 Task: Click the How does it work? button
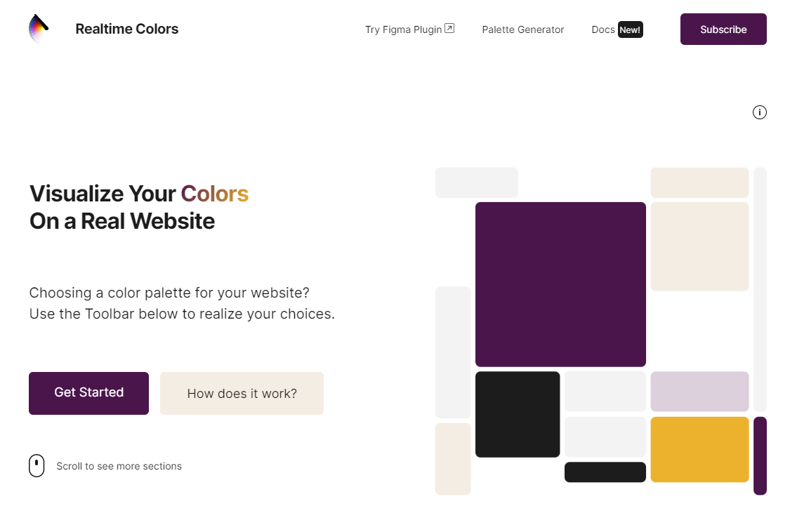242,393
